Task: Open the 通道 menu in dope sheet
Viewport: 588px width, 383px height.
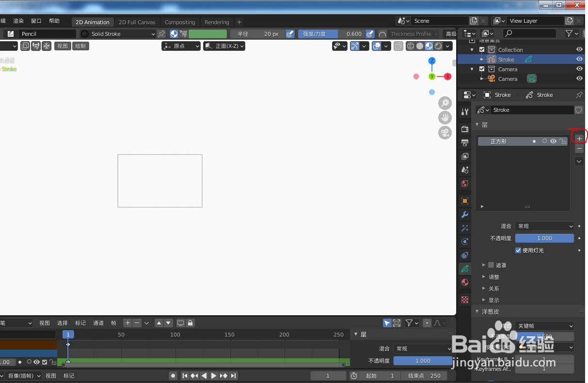Action: click(98, 323)
